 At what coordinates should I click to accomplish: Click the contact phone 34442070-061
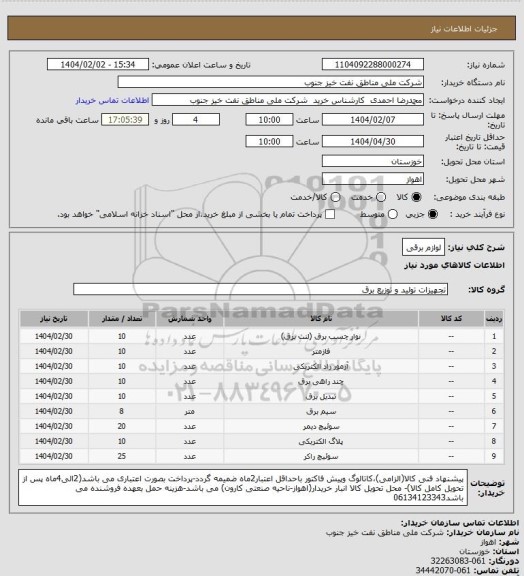coord(443,570)
